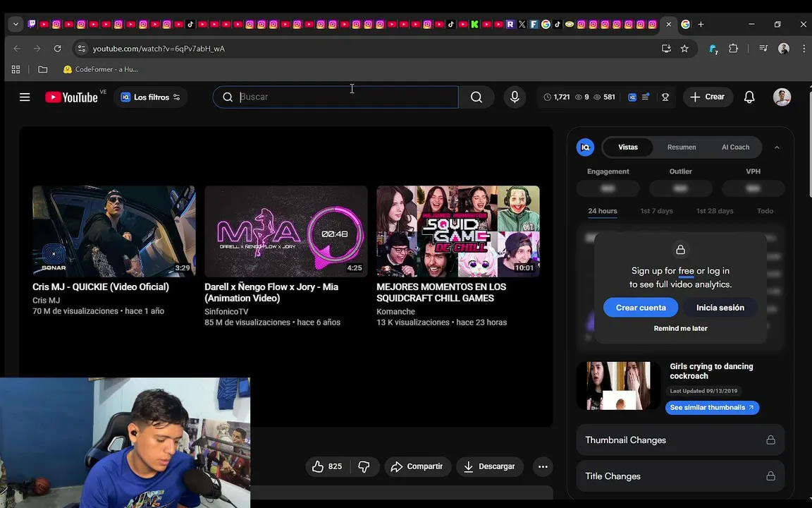The height and width of the screenshot is (508, 812).
Task: Open the Los filtros panel
Action: (150, 97)
